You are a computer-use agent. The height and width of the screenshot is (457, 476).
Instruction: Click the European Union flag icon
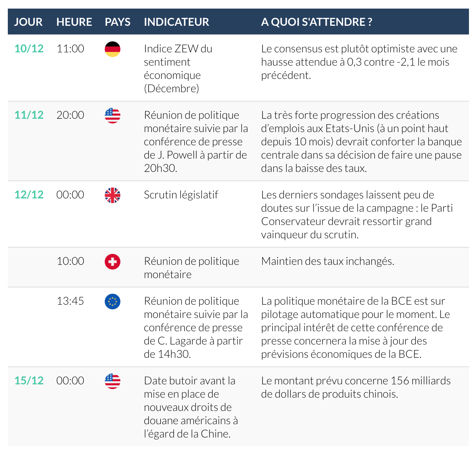tap(113, 302)
